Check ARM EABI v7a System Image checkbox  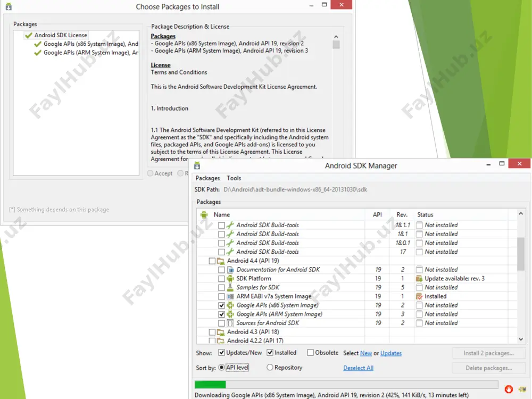[x=221, y=296]
